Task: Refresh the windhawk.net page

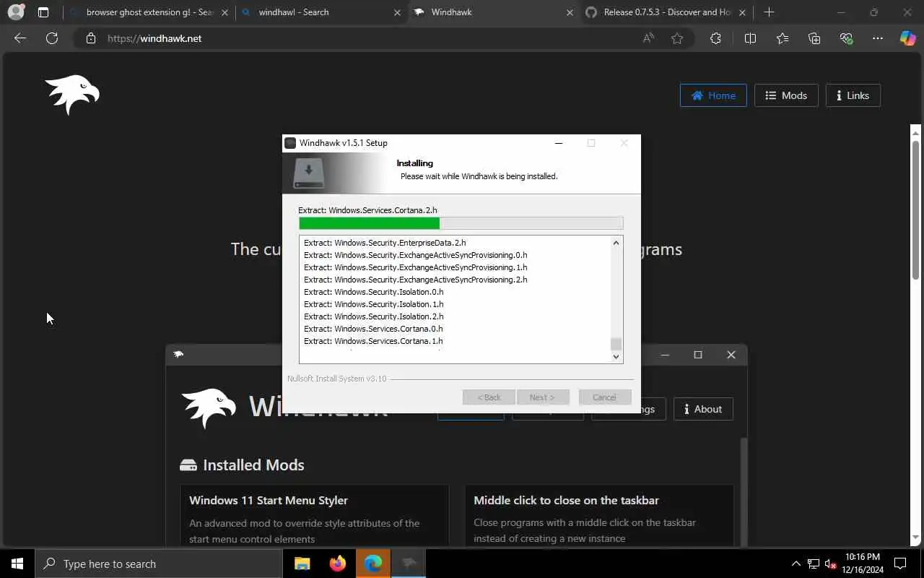Action: (x=52, y=38)
